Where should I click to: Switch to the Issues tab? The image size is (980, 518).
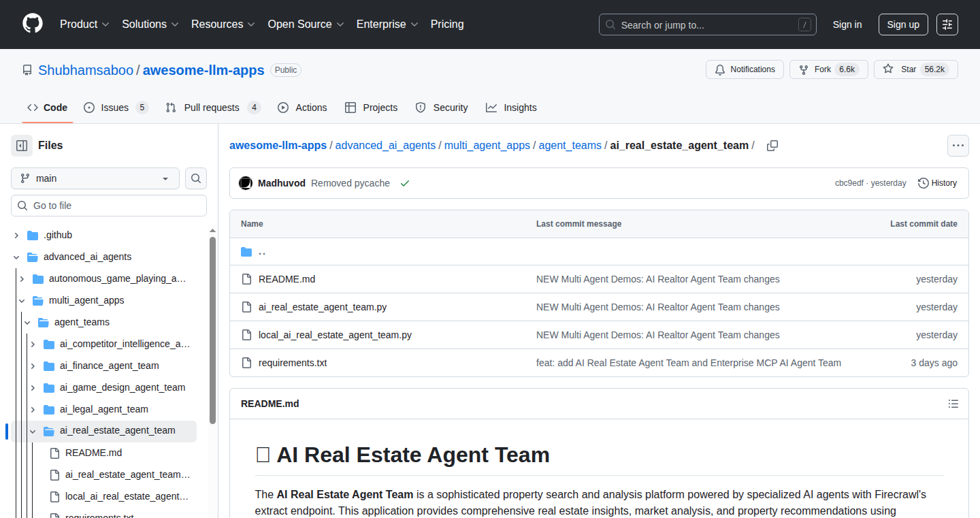coord(116,108)
